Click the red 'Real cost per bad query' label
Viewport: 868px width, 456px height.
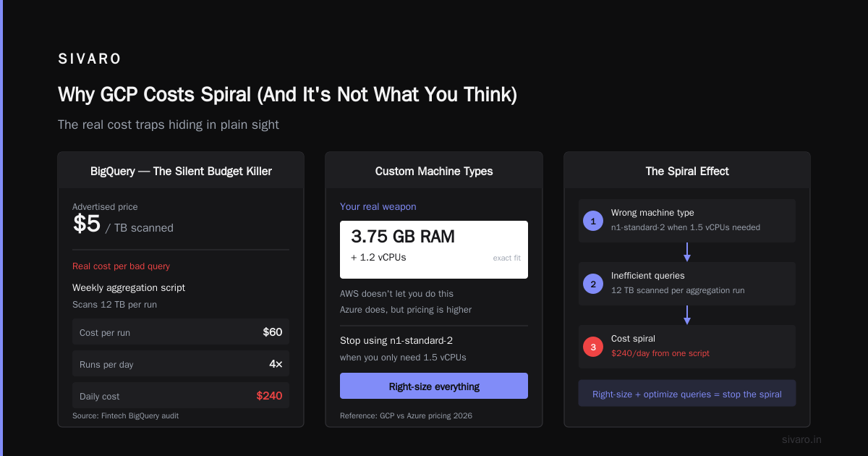pyautogui.click(x=122, y=266)
